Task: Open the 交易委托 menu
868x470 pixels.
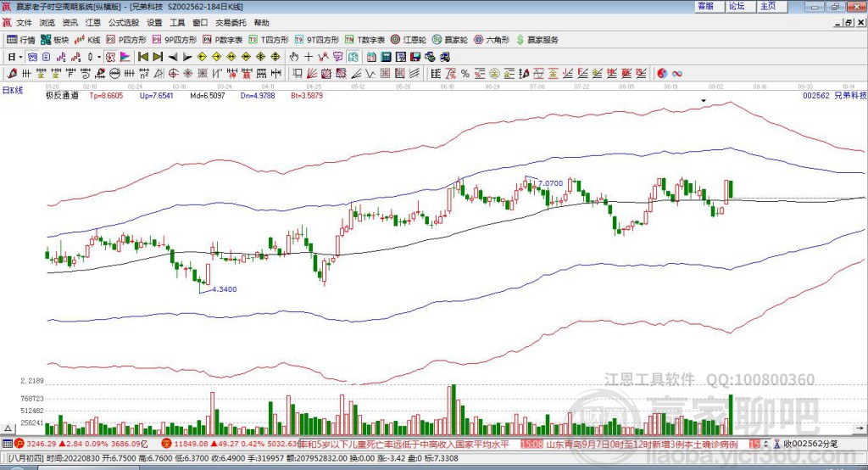Action: [x=231, y=23]
